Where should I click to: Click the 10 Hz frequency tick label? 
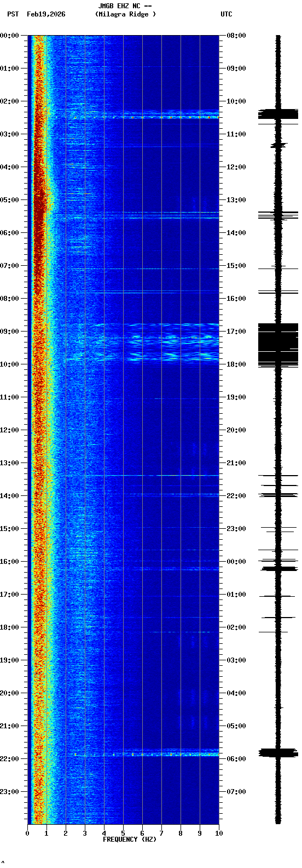coord(219,833)
